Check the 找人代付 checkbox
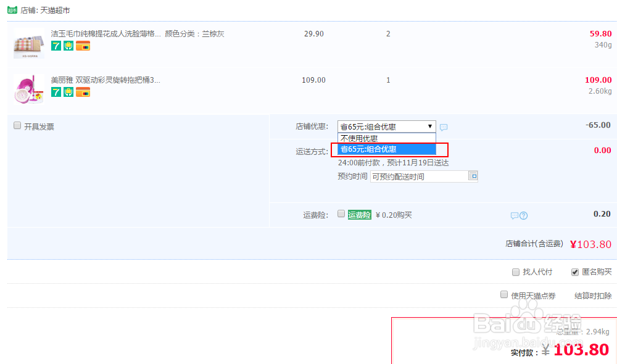This screenshot has width=617, height=364. 515,272
